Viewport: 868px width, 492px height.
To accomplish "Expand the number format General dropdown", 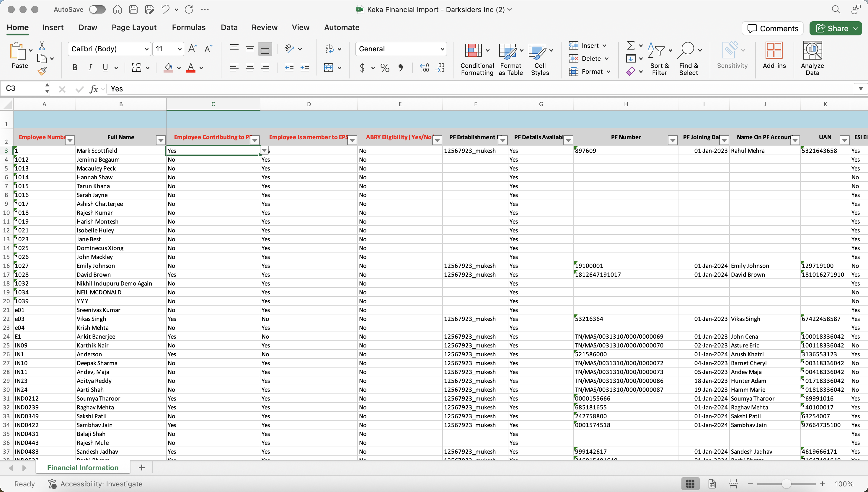I will [442, 49].
